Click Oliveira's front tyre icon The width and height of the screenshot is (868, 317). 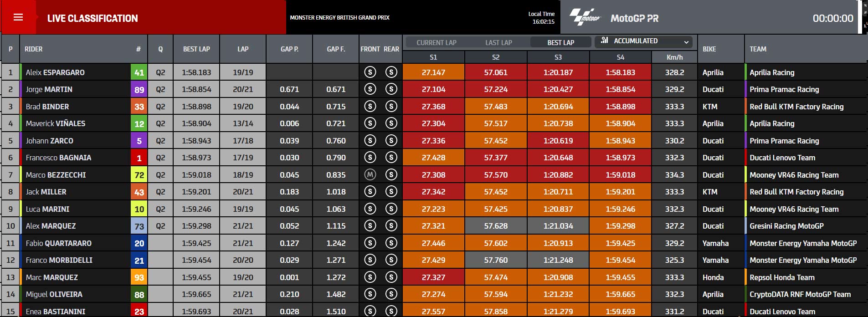pos(370,294)
